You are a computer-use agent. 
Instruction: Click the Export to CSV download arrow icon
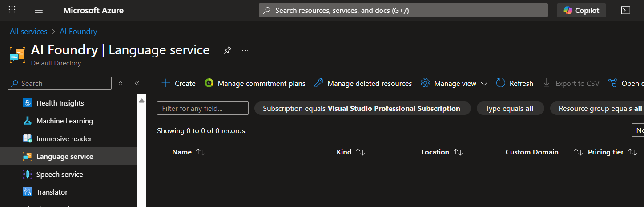click(547, 83)
